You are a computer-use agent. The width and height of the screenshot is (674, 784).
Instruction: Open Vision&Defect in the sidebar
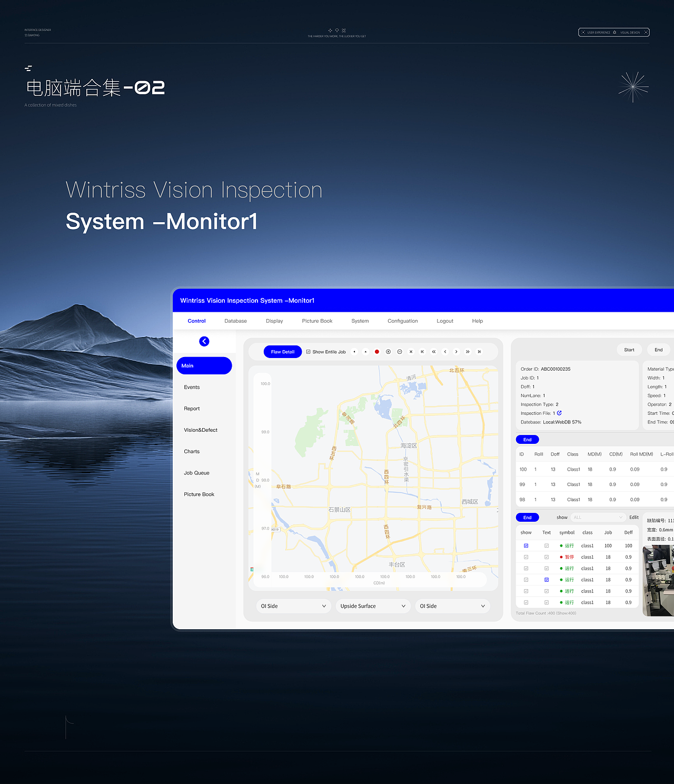coord(201,430)
